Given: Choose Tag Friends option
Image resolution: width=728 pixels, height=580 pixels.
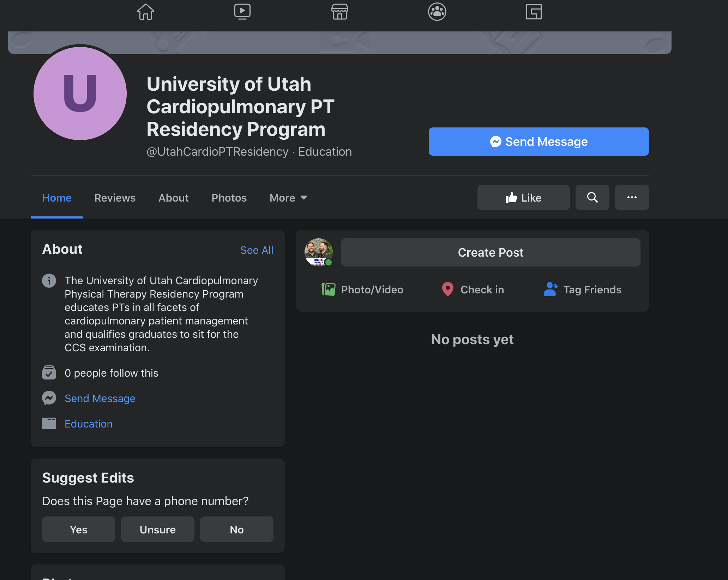Looking at the screenshot, I should [x=583, y=289].
